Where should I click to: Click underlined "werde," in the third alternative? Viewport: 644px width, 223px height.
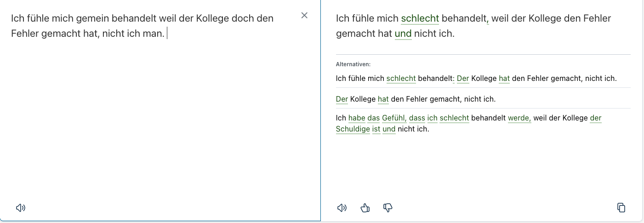coord(519,118)
